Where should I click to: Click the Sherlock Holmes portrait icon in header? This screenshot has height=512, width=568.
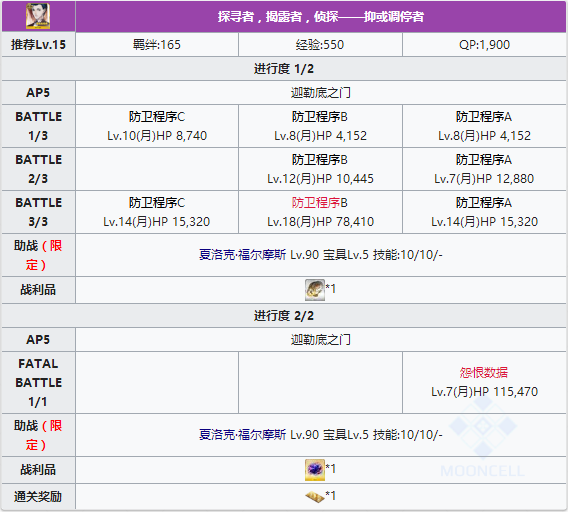[38, 16]
